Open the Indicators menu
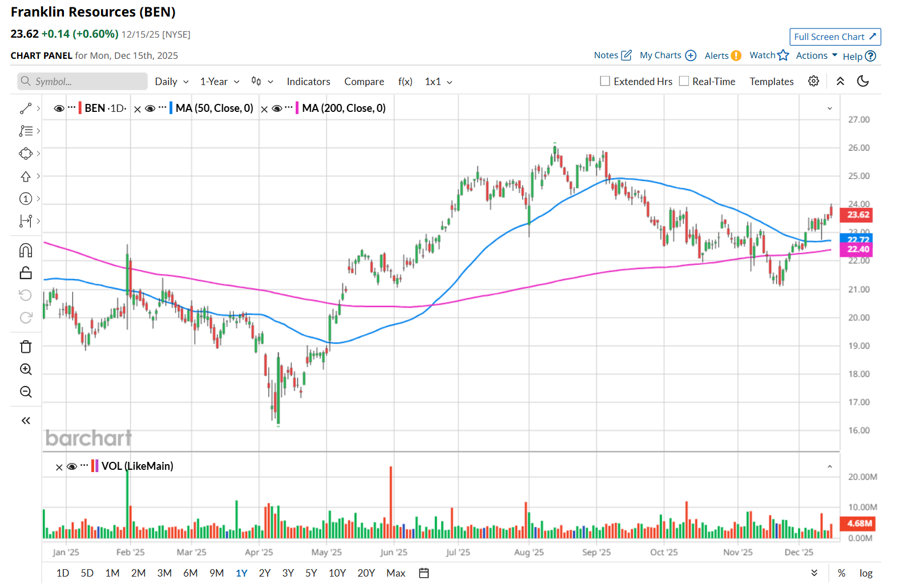The height and width of the screenshot is (588, 903). click(x=308, y=82)
